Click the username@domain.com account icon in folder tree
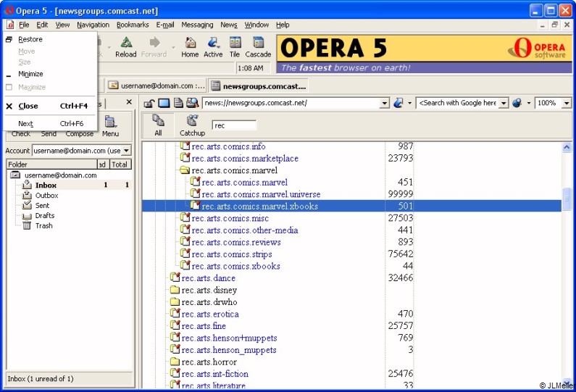 [15, 175]
